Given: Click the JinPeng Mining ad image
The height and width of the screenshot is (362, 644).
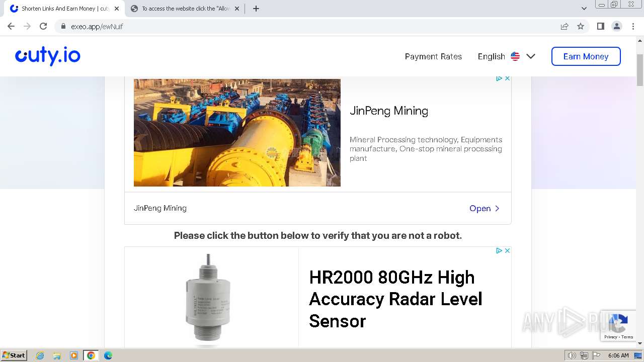Looking at the screenshot, I should tap(237, 132).
